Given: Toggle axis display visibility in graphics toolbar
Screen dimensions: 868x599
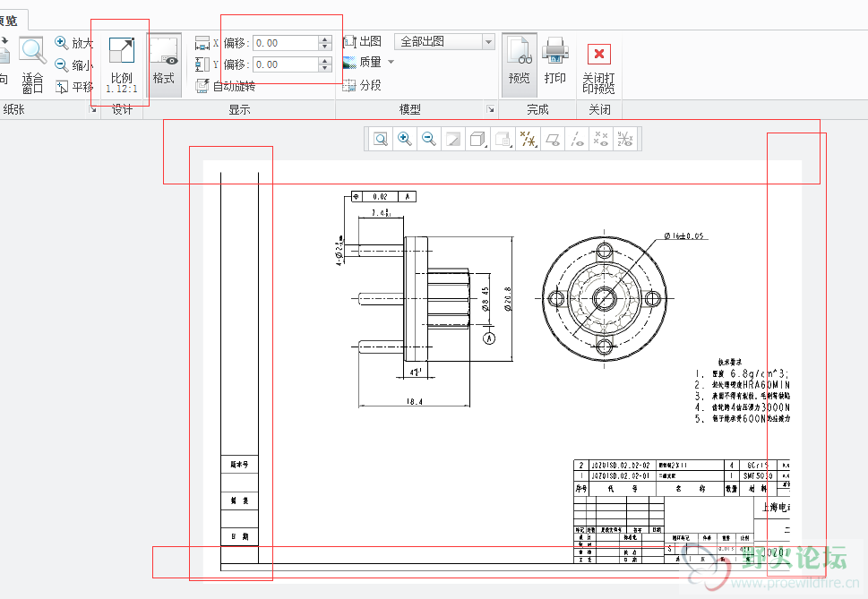Looking at the screenshot, I should tap(576, 139).
